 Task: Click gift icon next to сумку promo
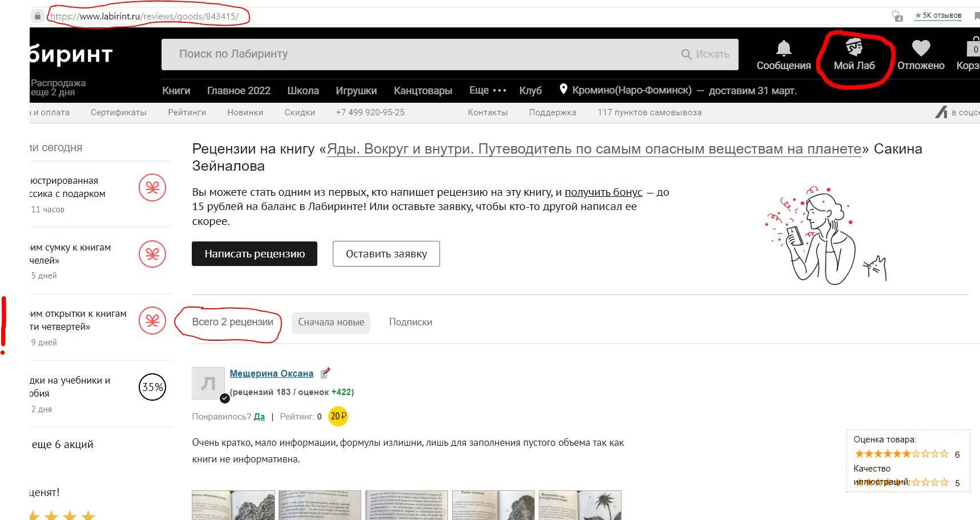(152, 254)
